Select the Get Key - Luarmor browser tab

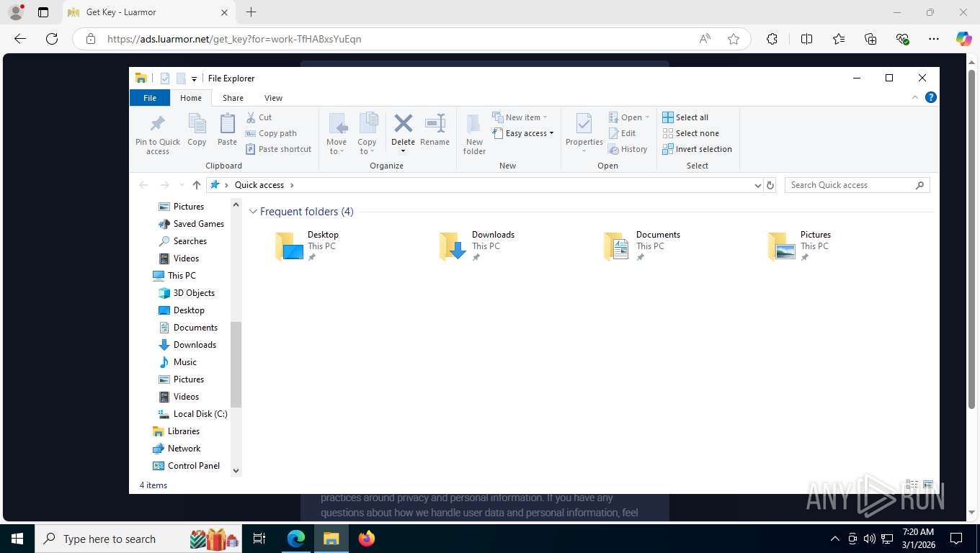click(148, 12)
